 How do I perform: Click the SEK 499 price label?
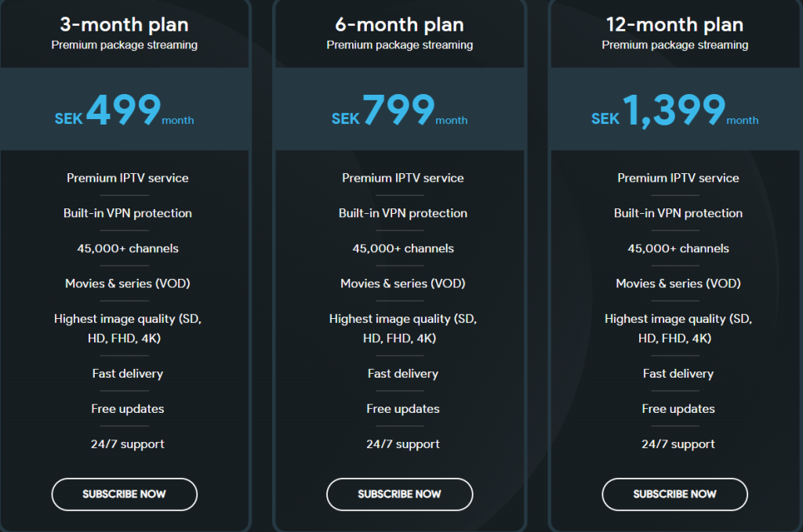click(x=125, y=114)
